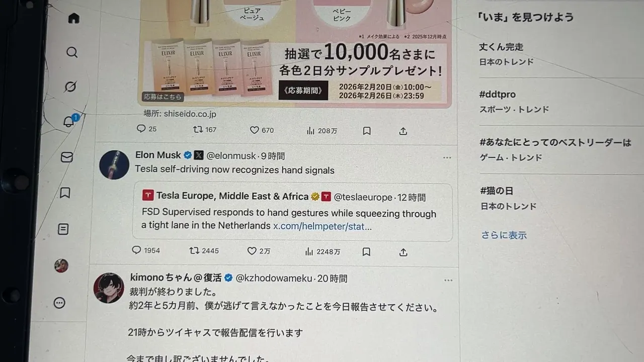Open three-dot menu on kimono-chan's post

pos(448,281)
